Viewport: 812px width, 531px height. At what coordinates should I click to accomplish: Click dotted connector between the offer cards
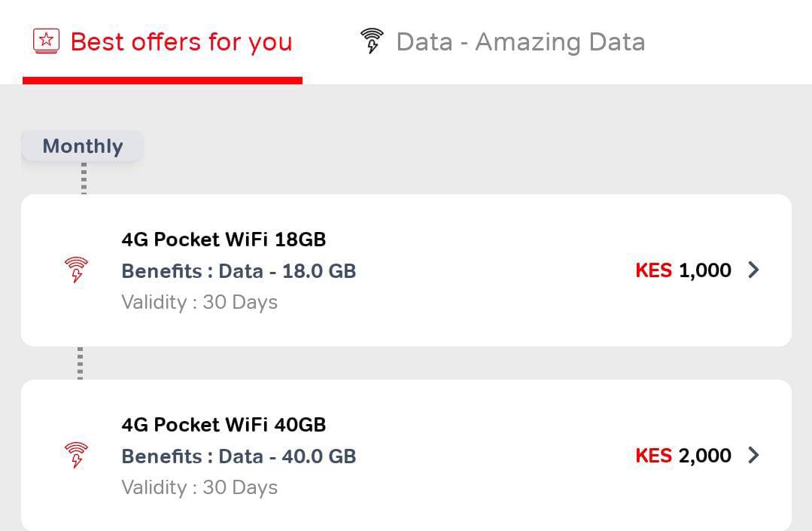pyautogui.click(x=80, y=363)
